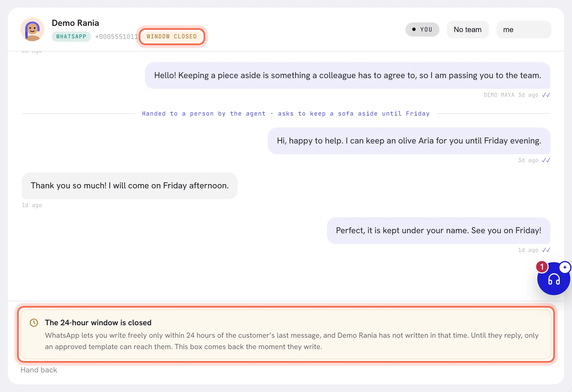Open the headset support chat bubble
Viewport: 572px width, 392px height.
(x=554, y=279)
